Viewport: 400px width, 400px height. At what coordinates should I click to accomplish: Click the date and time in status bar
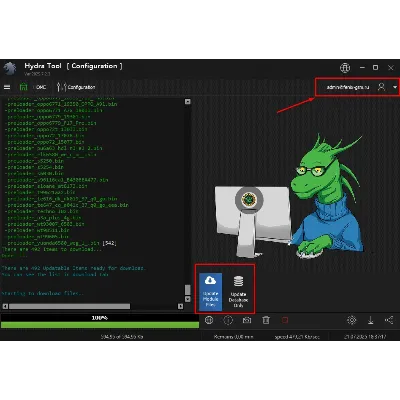click(365, 337)
